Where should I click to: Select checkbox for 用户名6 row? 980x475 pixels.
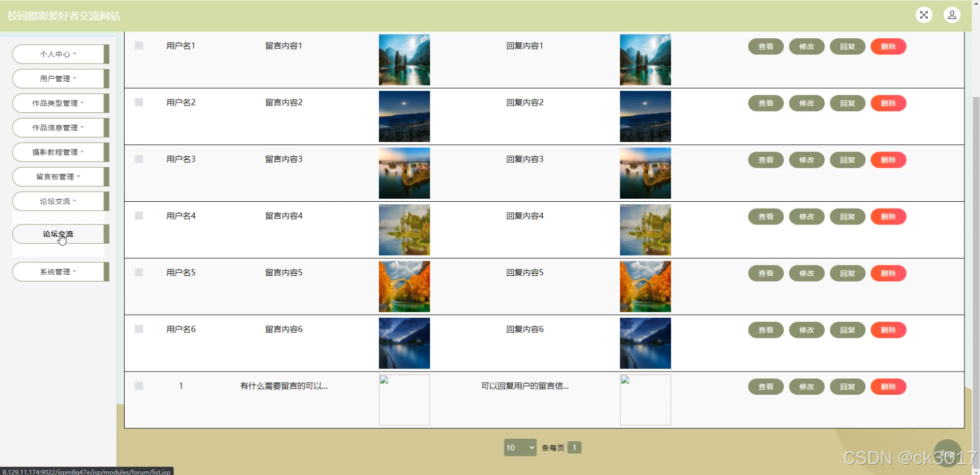click(x=139, y=329)
